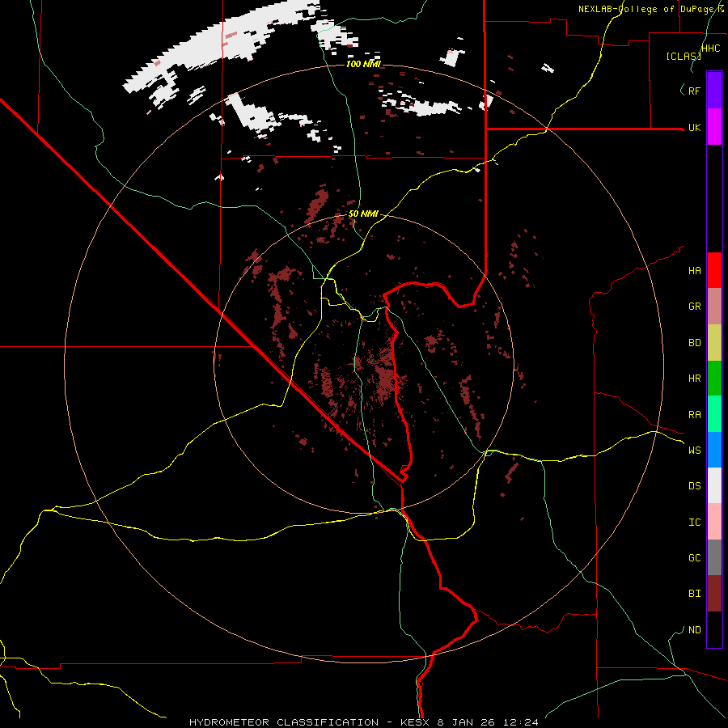The width and height of the screenshot is (728, 728).
Task: Click the RA light green legend swatch
Action: pyautogui.click(x=714, y=414)
